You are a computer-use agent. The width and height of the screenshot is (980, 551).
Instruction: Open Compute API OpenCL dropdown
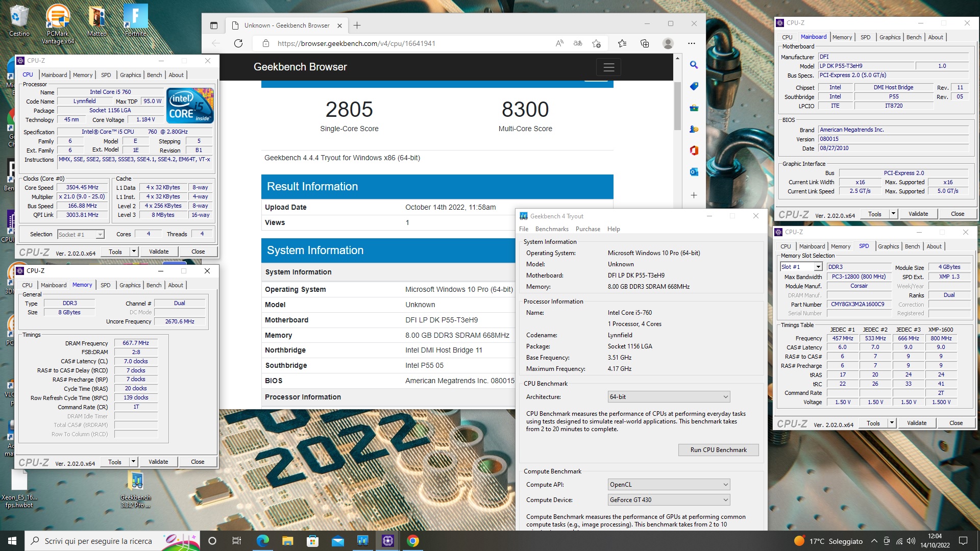(x=669, y=485)
